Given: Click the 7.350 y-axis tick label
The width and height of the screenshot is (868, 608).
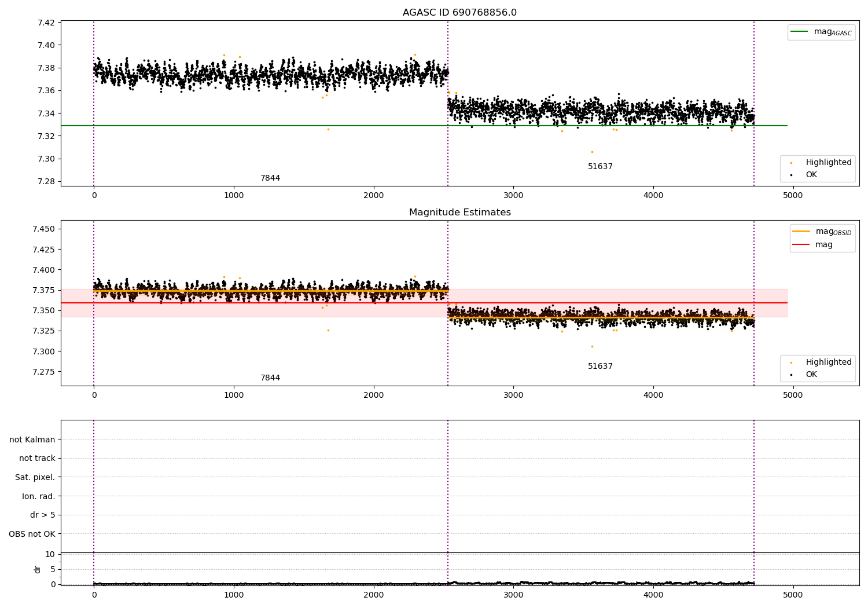Looking at the screenshot, I should [x=43, y=311].
